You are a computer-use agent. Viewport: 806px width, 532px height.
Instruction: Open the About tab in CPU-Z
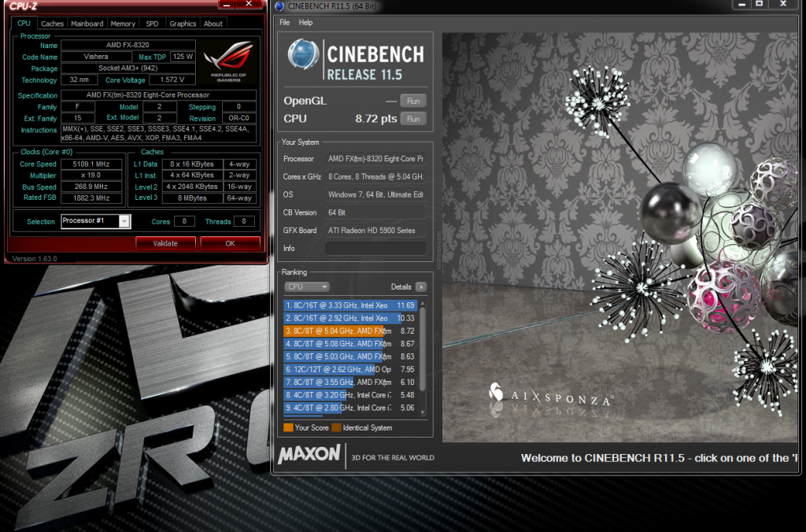coord(213,24)
